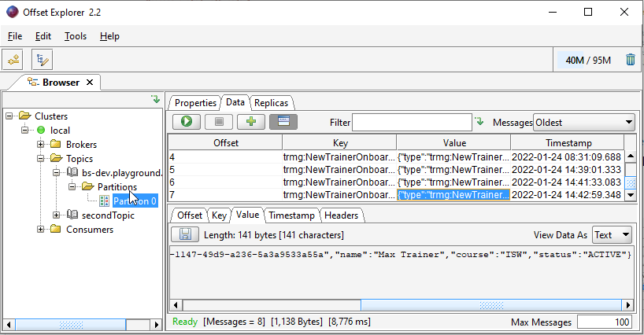The image size is (644, 335).
Task: Click the edit tree toolbar icon
Action: tap(42, 60)
